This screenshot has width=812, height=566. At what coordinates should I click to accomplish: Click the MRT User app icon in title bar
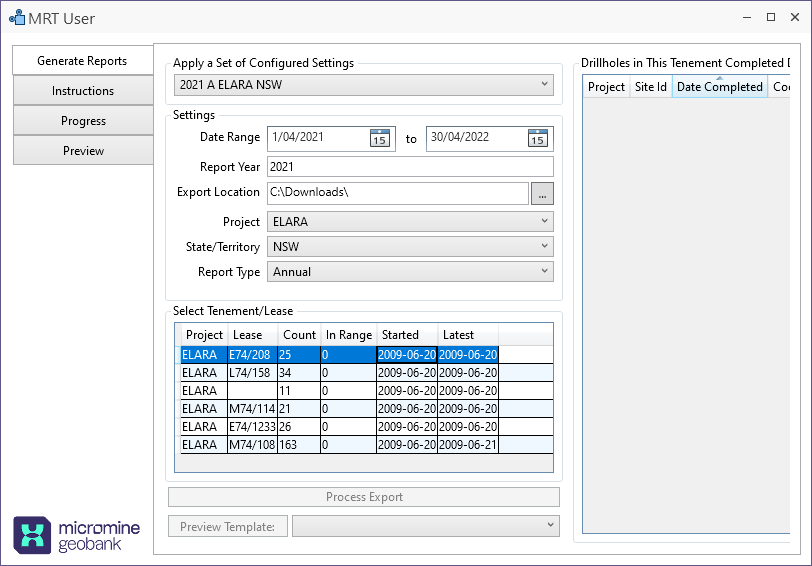tap(16, 18)
